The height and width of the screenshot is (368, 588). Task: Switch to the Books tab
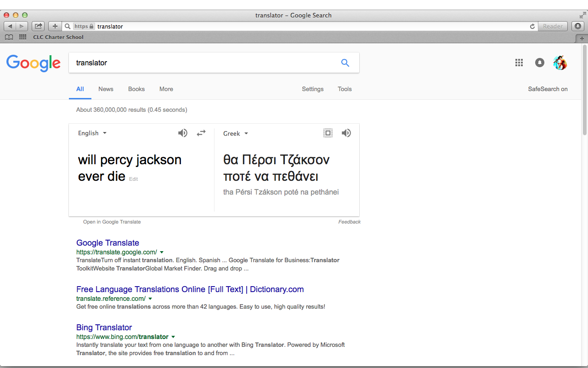point(136,89)
